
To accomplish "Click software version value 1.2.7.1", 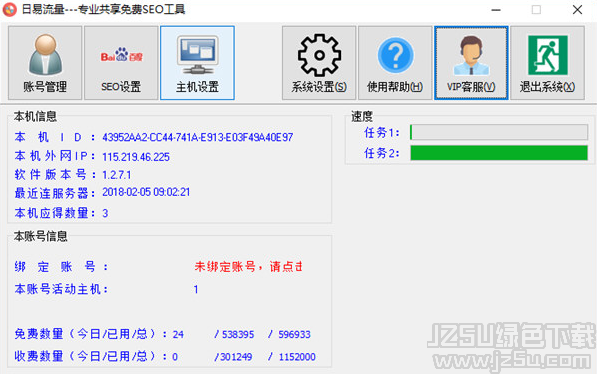I will 117,175.
